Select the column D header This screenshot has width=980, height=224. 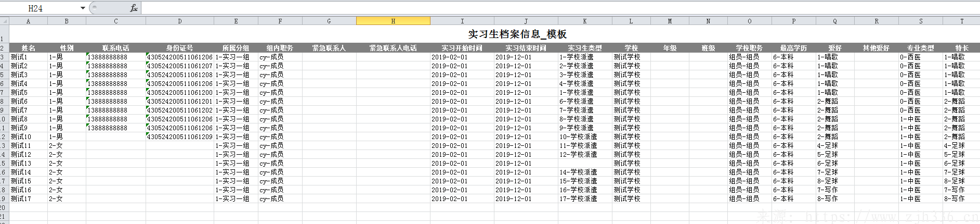tap(180, 21)
